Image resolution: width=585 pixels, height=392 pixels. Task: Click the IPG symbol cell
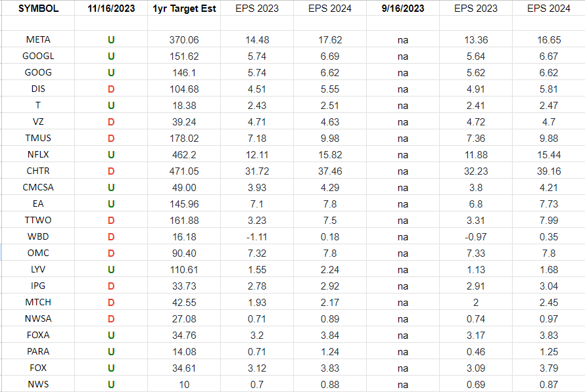coord(38,286)
